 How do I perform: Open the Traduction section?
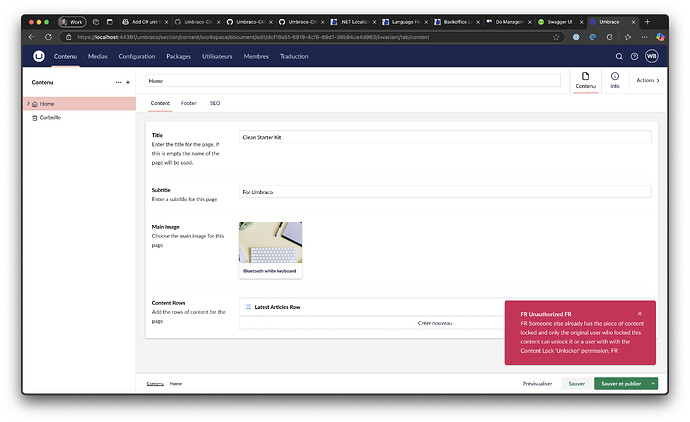point(294,56)
